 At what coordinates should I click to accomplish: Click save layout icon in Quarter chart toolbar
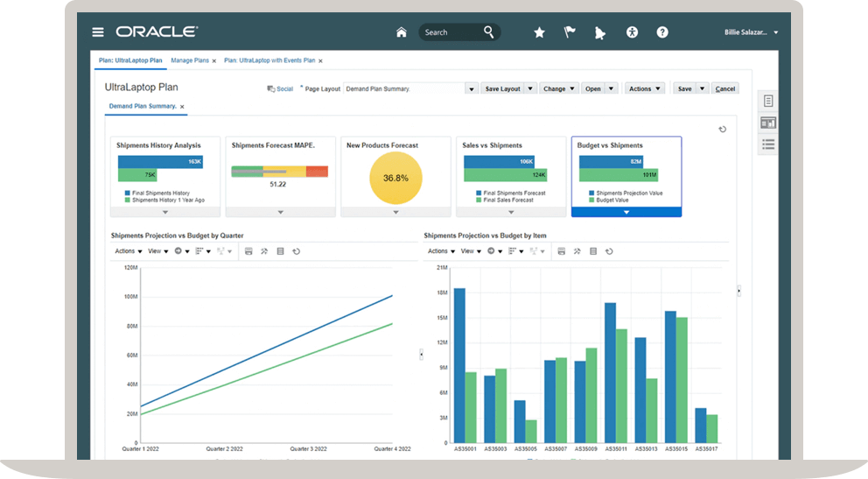coord(248,251)
